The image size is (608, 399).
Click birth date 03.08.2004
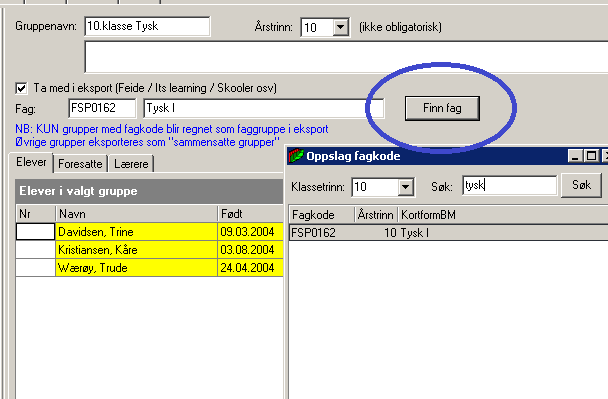pos(250,250)
